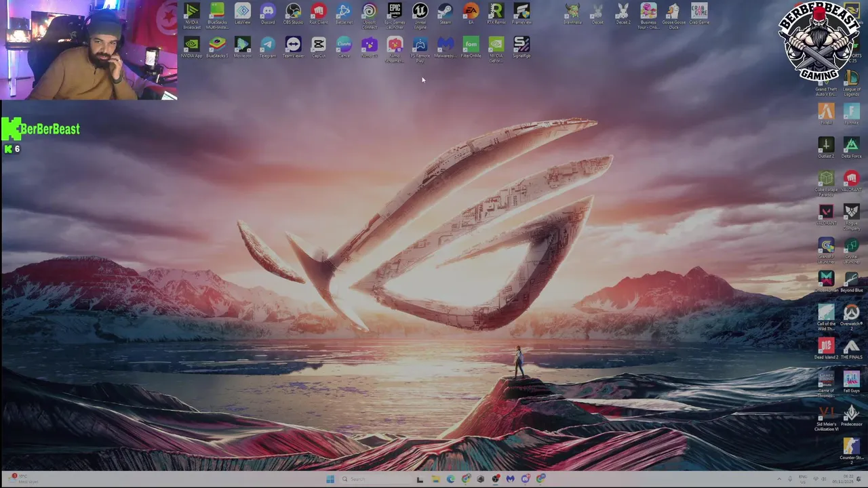Open the Cube Escape Paradox icon

[x=826, y=183]
